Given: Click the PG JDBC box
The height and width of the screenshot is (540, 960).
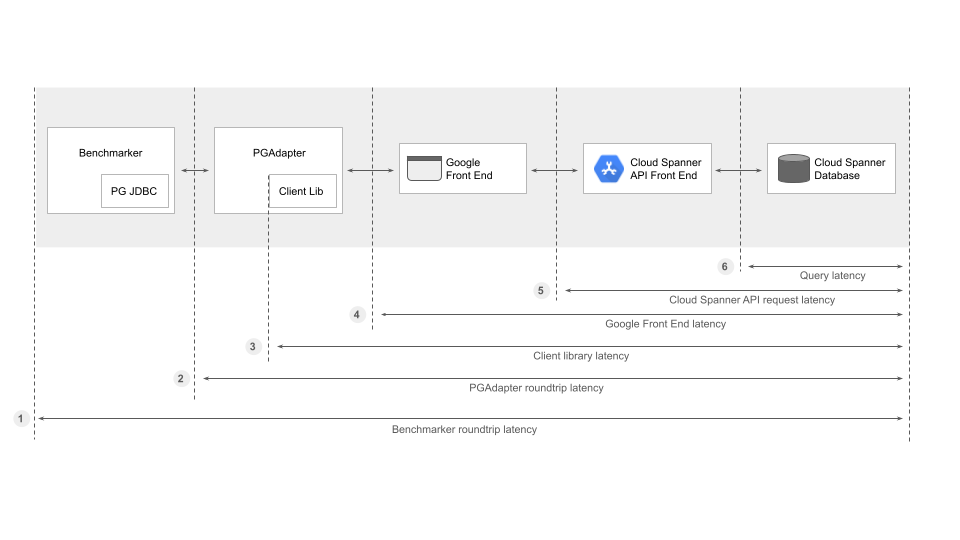Looking at the screenshot, I should tap(135, 191).
